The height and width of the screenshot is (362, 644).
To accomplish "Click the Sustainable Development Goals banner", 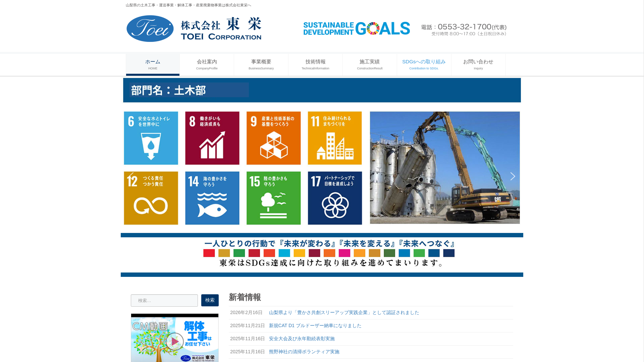I will tap(357, 28).
